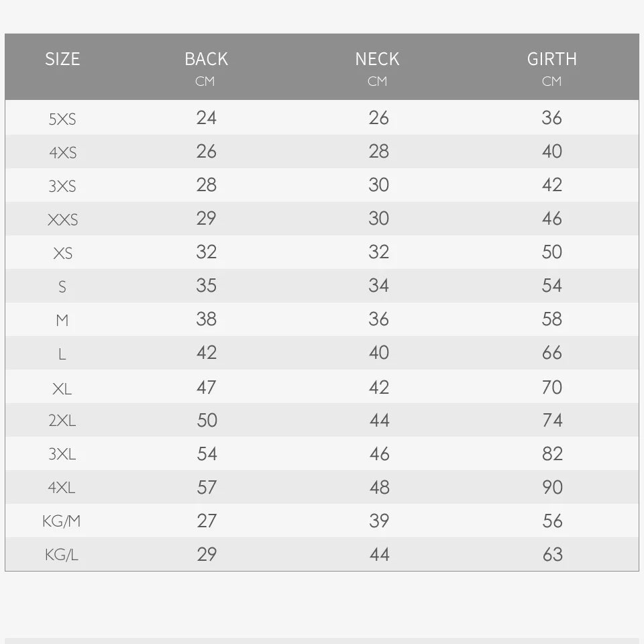Select girth value 90 in 4XL row
Viewport: 644px width, 644px height.
[551, 488]
